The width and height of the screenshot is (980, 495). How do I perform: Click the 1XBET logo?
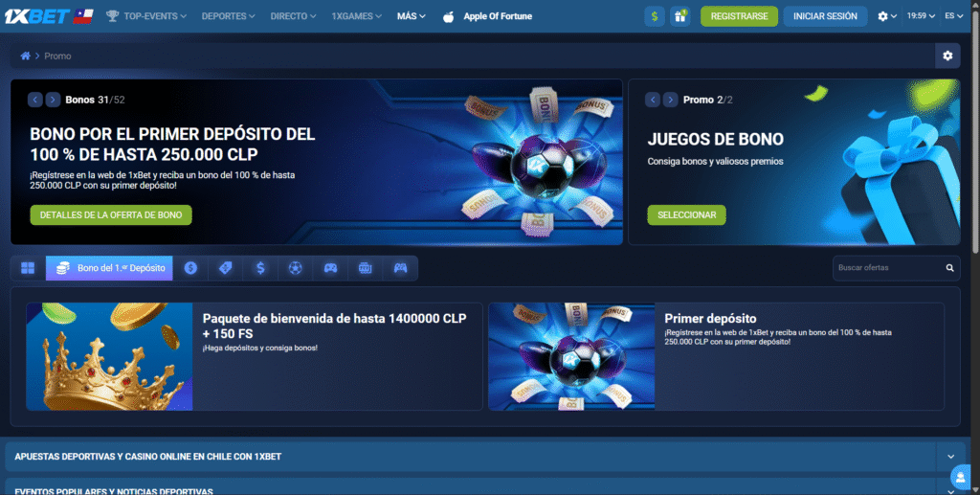pyautogui.click(x=49, y=16)
